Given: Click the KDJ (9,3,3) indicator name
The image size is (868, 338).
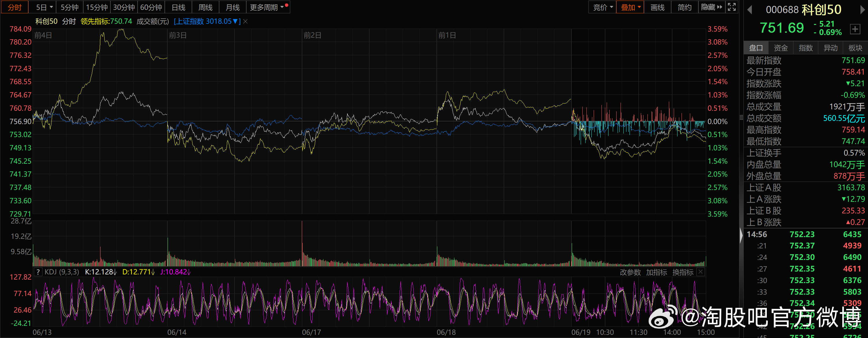Looking at the screenshot, I should point(62,272).
